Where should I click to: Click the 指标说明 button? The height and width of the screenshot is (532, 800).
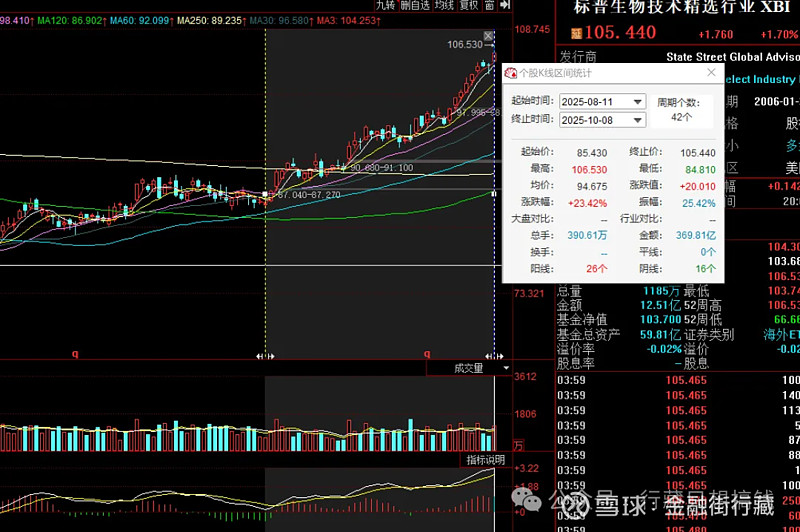[x=485, y=460]
